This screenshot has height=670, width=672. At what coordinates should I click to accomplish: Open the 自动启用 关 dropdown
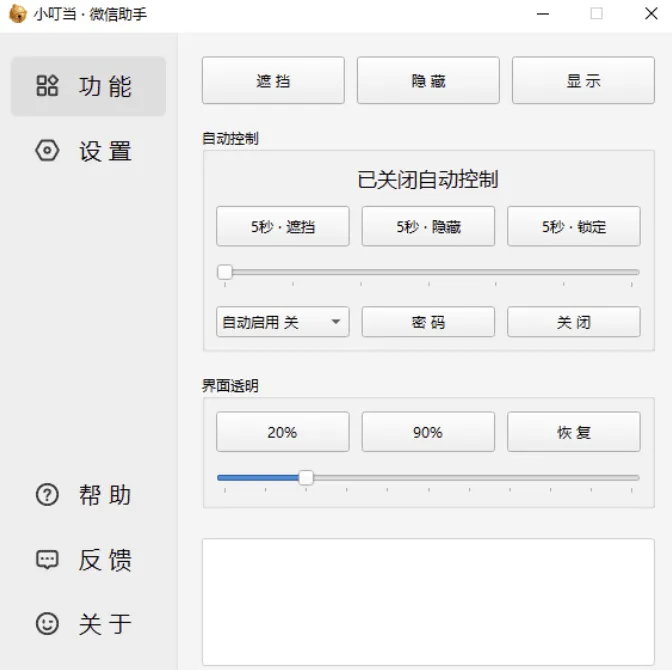point(282,322)
